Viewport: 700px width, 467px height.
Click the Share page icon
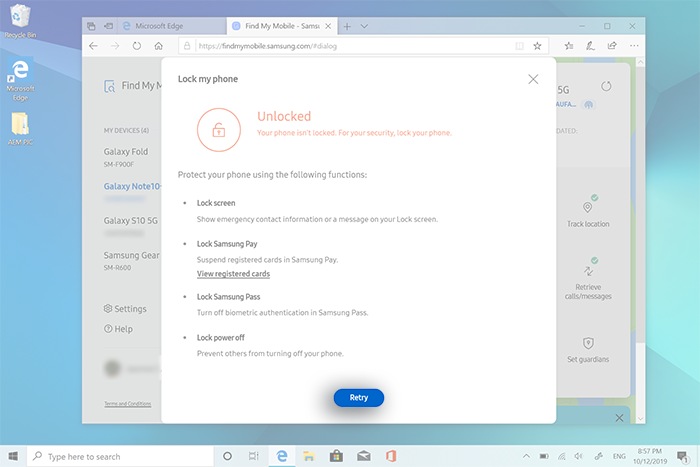tap(612, 46)
